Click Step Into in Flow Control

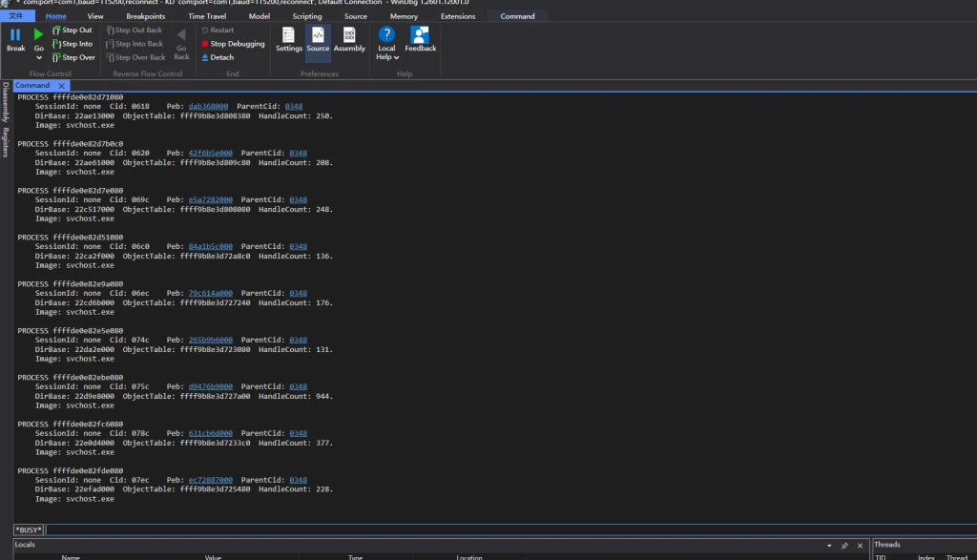[x=73, y=44]
